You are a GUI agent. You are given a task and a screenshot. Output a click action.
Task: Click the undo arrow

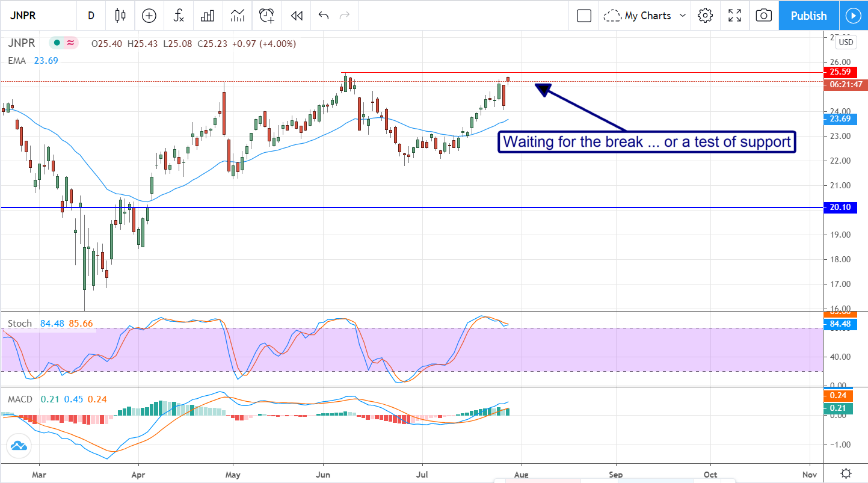coord(324,16)
